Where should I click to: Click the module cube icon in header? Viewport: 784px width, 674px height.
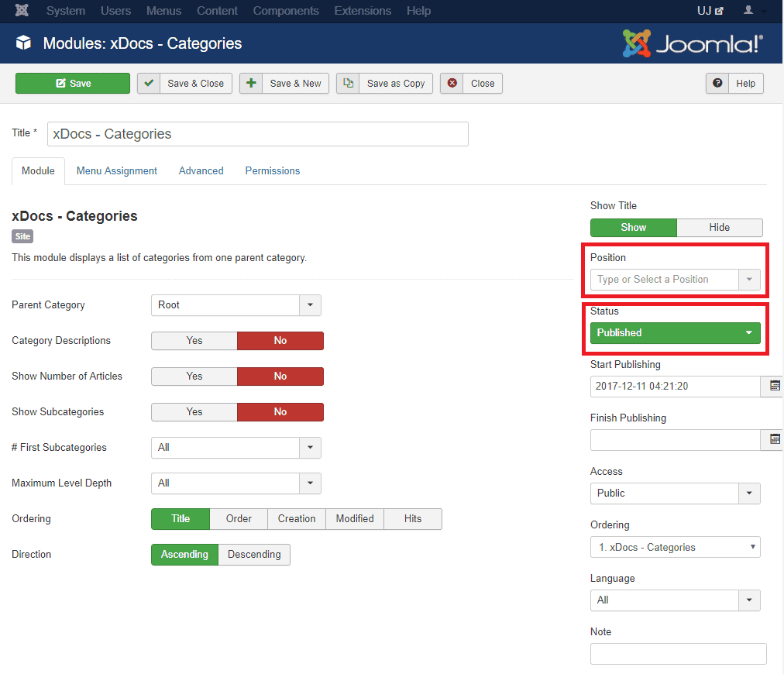click(23, 43)
